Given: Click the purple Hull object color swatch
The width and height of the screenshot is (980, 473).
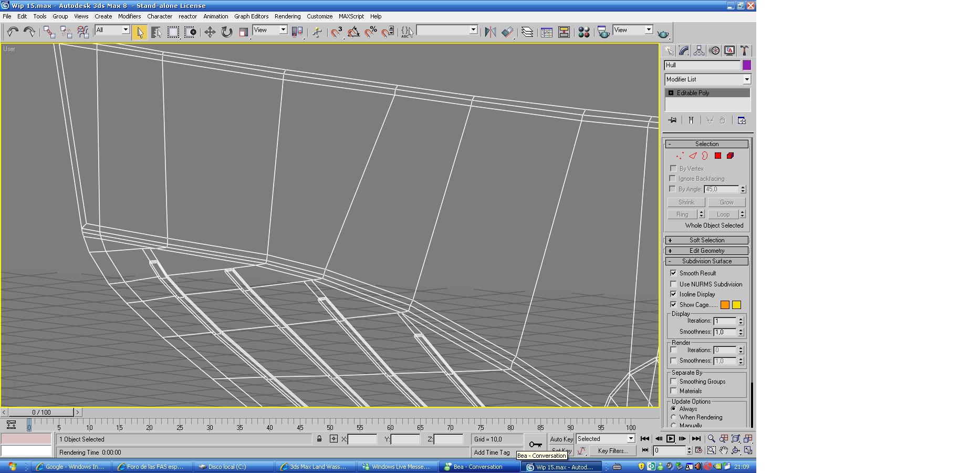Looking at the screenshot, I should tap(747, 65).
